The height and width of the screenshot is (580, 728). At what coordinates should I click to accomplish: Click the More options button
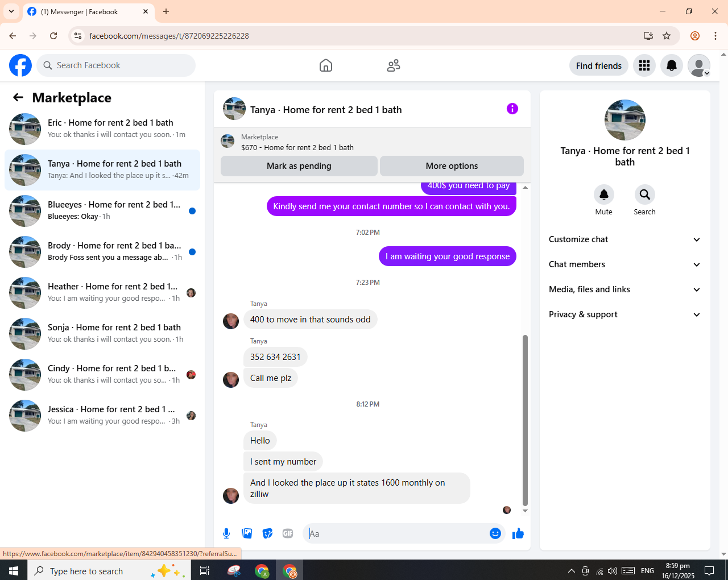point(452,166)
